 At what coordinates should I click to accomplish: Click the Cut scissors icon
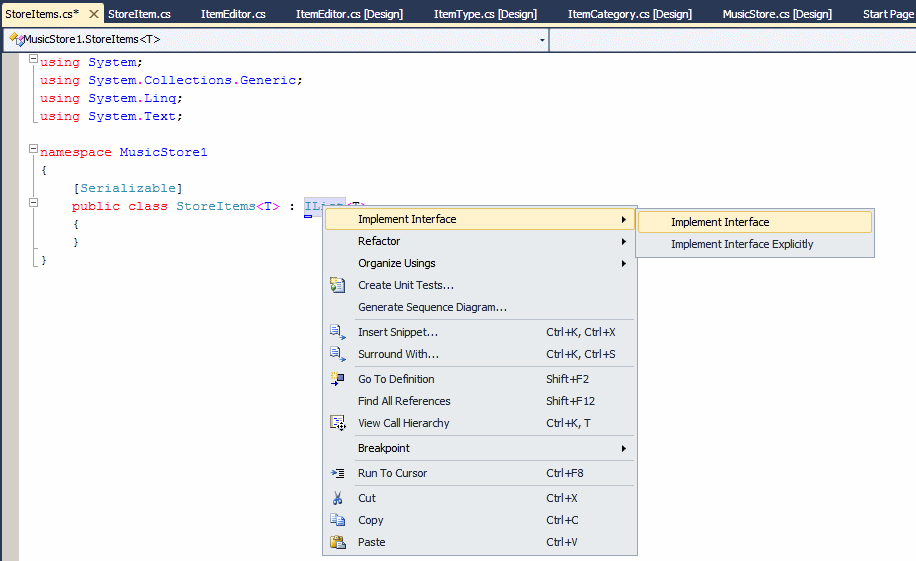(x=338, y=498)
